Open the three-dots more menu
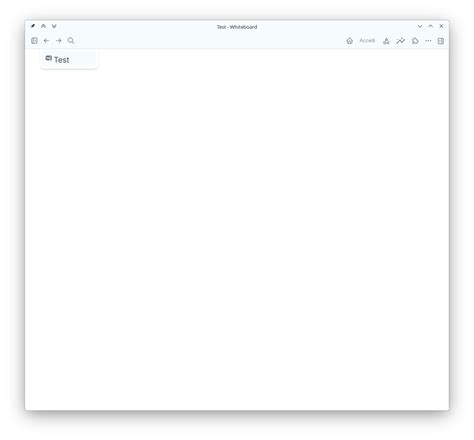The width and height of the screenshot is (474, 440). (x=428, y=41)
